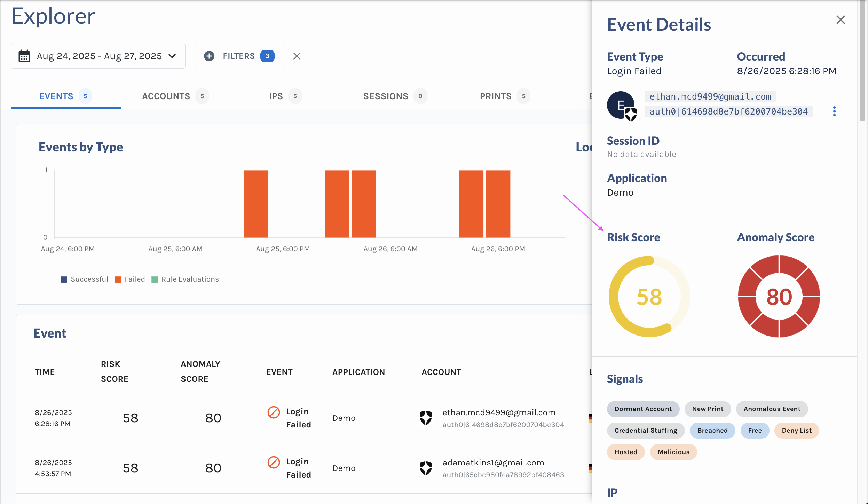This screenshot has width=868, height=504.
Task: Toggle the Rule Evaluations legend series
Action: [185, 279]
